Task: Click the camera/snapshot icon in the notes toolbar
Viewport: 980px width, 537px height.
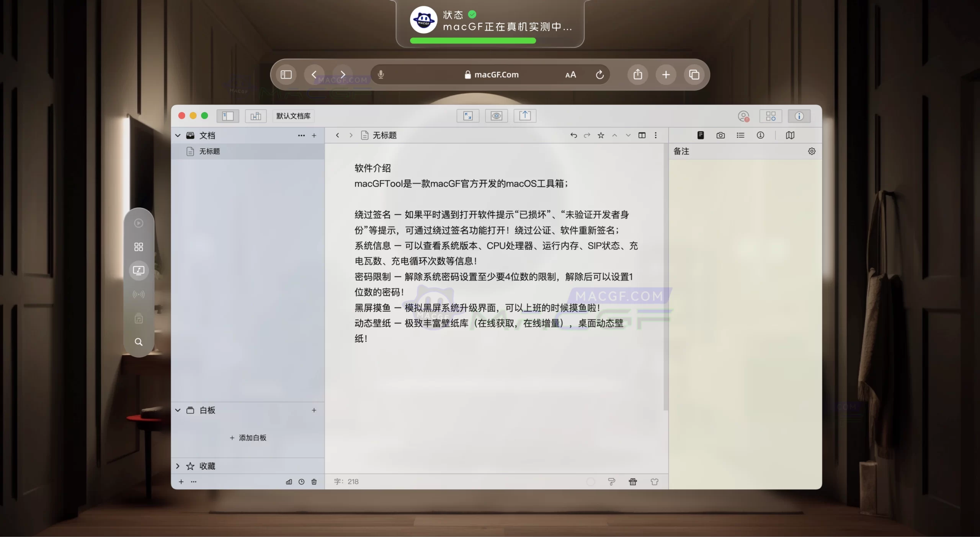Action: tap(720, 135)
